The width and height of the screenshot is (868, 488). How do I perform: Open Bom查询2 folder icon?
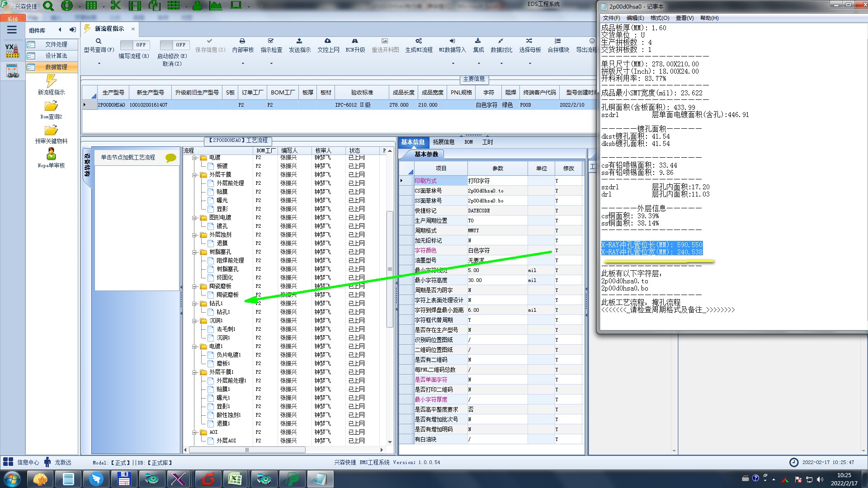point(51,110)
